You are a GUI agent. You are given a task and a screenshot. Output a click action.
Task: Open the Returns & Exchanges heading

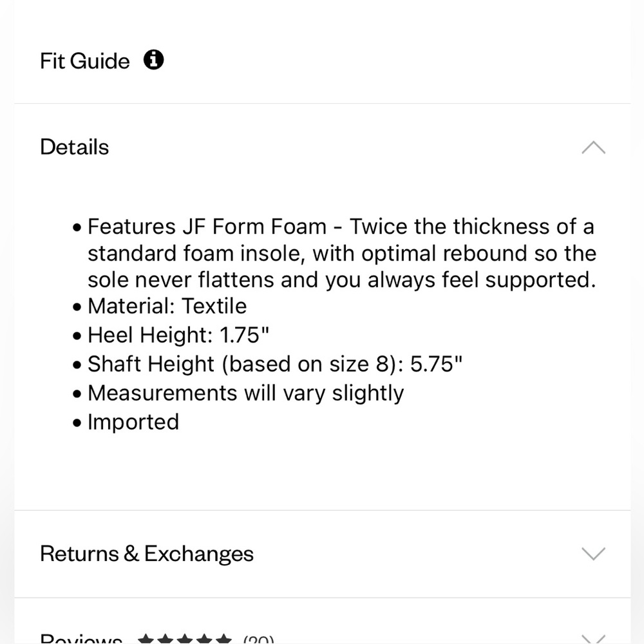[x=147, y=554]
